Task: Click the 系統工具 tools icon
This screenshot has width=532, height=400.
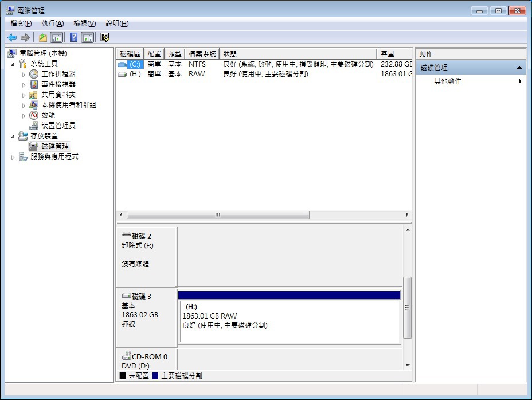Action: click(23, 64)
